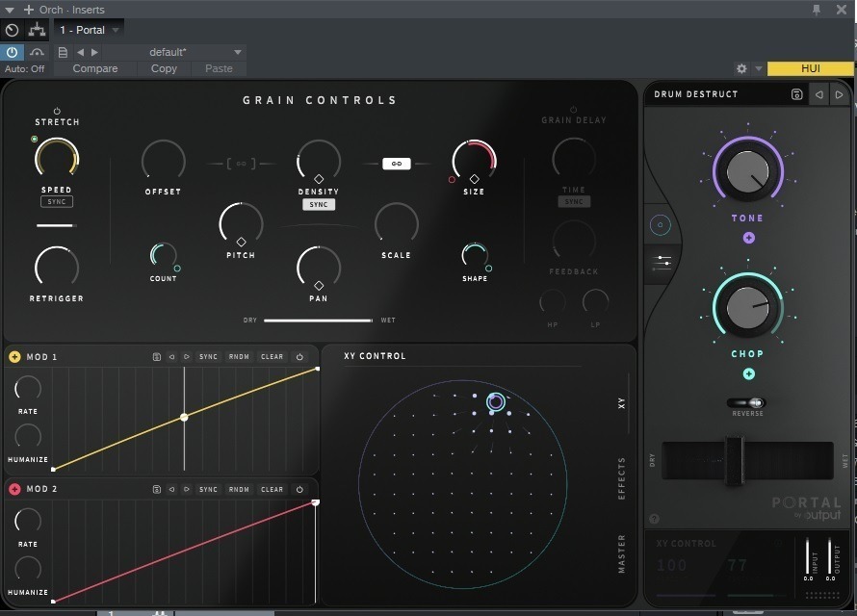Image resolution: width=857 pixels, height=616 pixels.
Task: Advance to next Drum Destruct preset arrow
Action: (839, 93)
